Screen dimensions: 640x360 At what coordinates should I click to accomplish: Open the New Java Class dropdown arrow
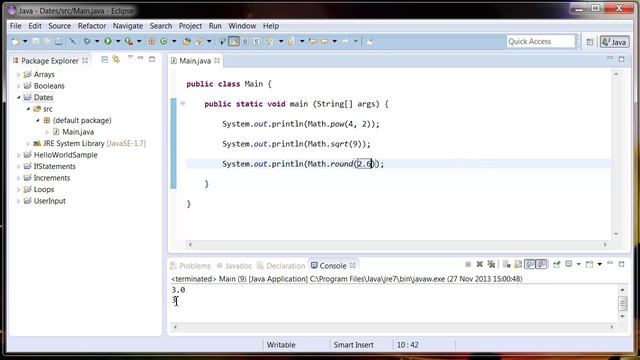[174, 41]
